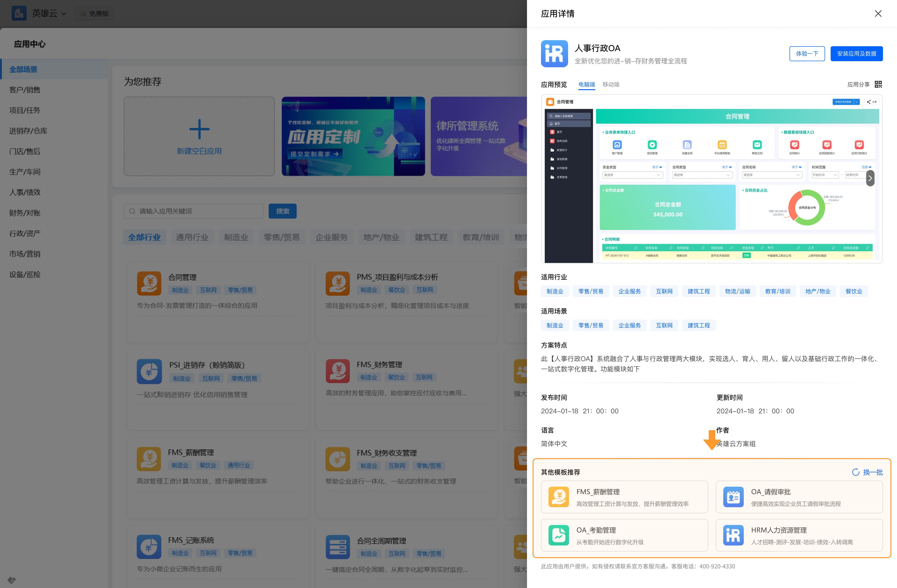Select 人事/绩效 in the sidebar
Image resolution: width=897 pixels, height=588 pixels.
pyautogui.click(x=54, y=192)
